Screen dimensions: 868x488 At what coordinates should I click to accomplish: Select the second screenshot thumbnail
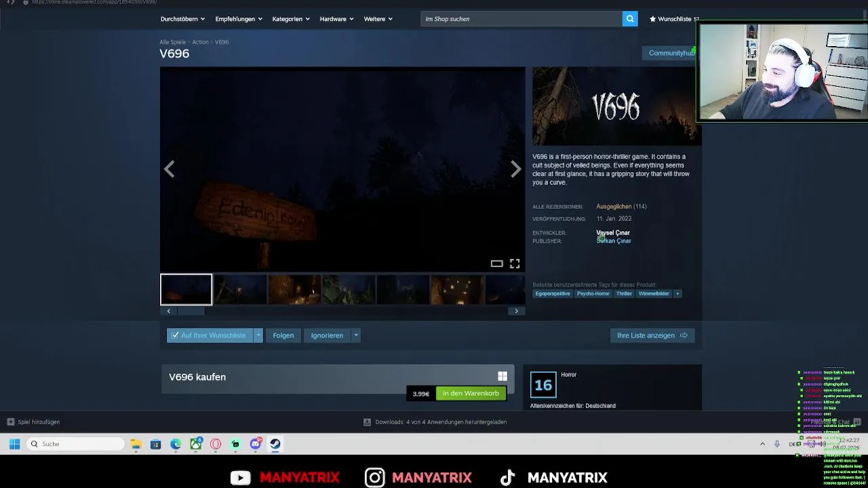coord(240,289)
